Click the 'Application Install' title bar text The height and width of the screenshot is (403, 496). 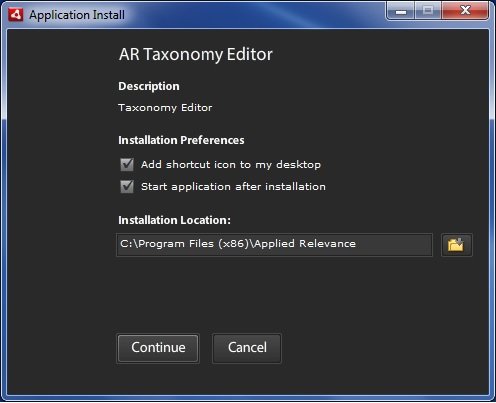(77, 15)
